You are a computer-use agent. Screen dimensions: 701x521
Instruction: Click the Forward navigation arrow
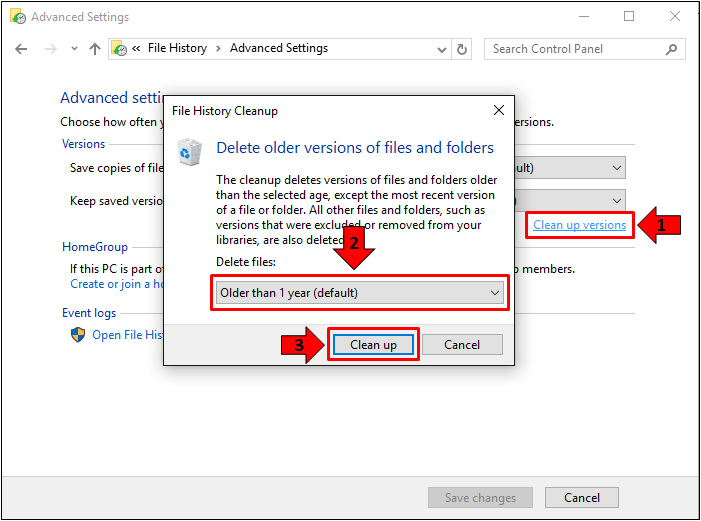point(51,49)
